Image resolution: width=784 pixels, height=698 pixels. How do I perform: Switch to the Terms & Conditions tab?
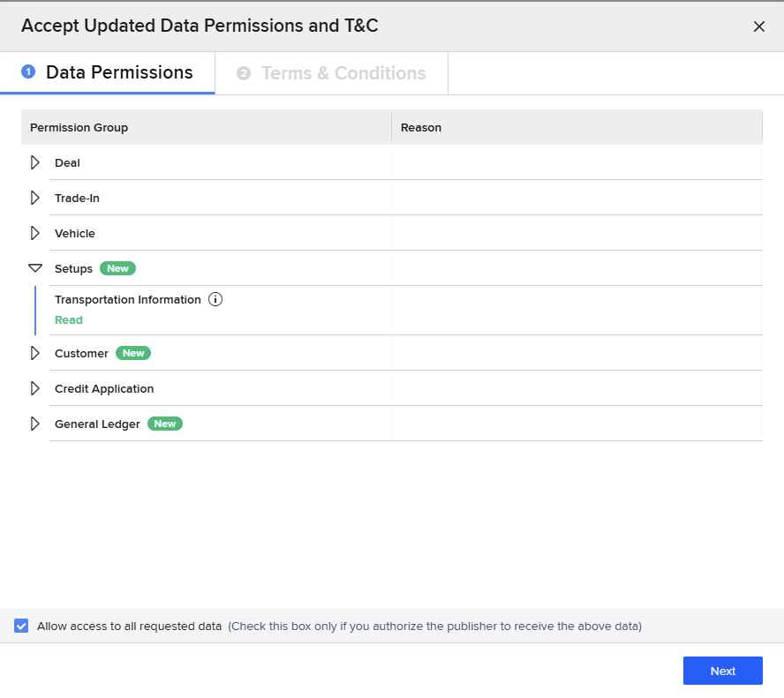(343, 73)
